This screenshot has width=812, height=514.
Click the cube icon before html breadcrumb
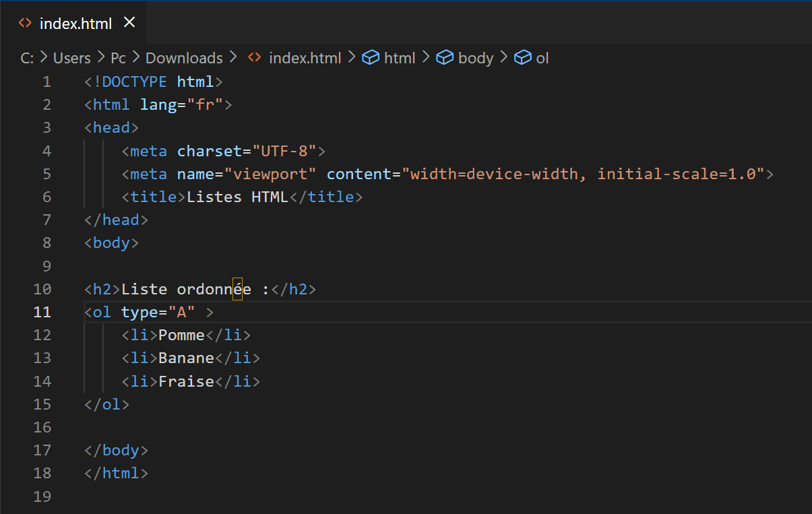point(371,58)
